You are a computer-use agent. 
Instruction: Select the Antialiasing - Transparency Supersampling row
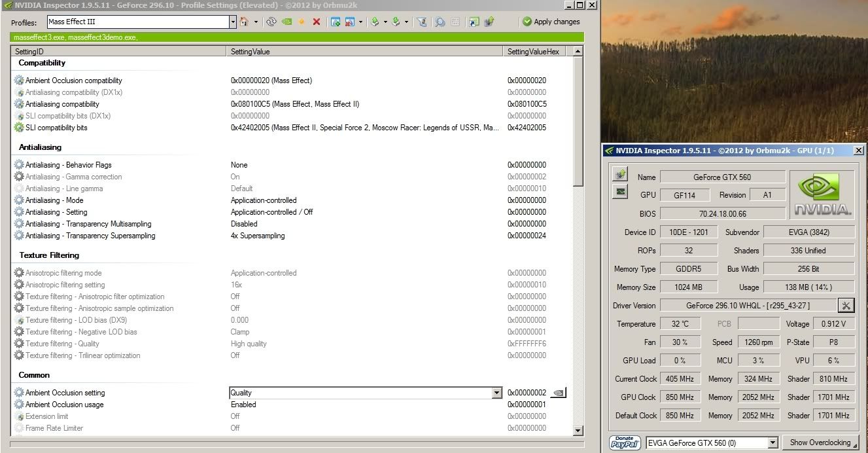tap(90, 236)
